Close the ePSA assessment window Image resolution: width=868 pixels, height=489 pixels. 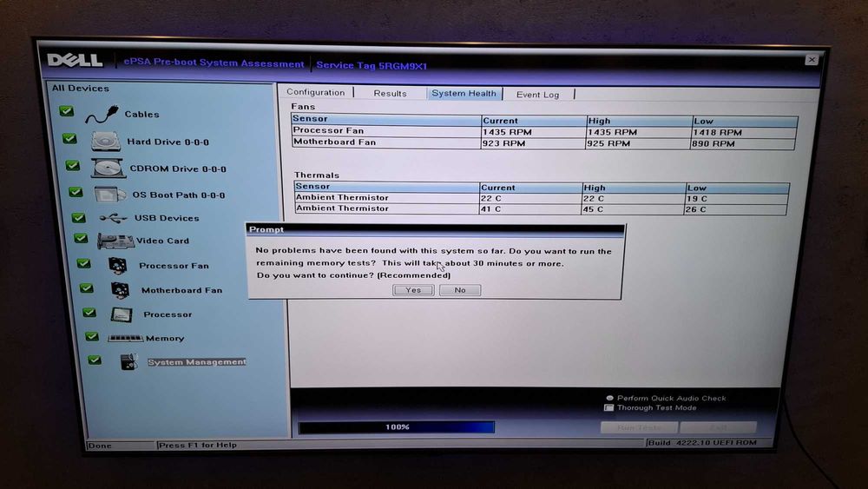coord(812,59)
